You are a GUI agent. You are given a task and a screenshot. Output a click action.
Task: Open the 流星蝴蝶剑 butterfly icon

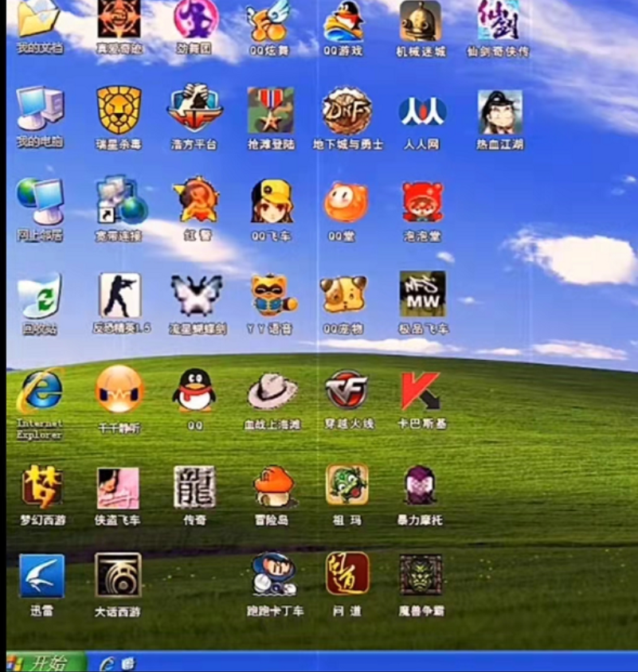coord(197,295)
